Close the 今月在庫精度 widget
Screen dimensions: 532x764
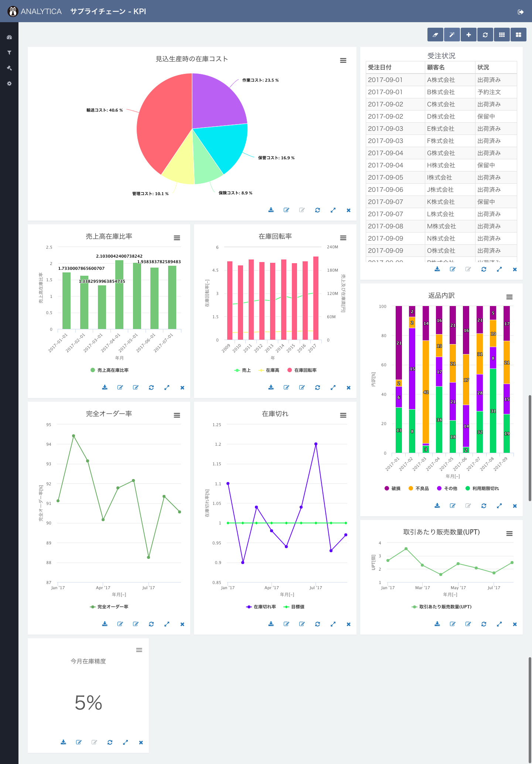click(141, 742)
